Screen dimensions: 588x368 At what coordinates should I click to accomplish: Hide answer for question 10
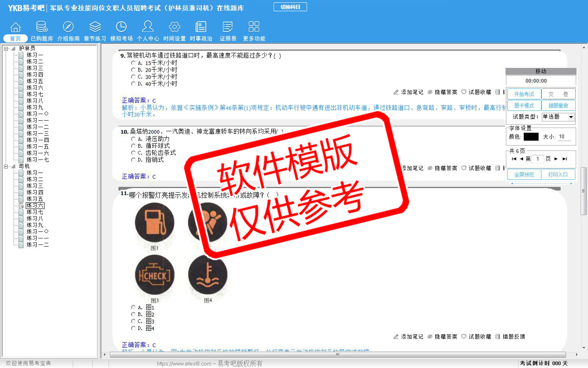(x=442, y=168)
